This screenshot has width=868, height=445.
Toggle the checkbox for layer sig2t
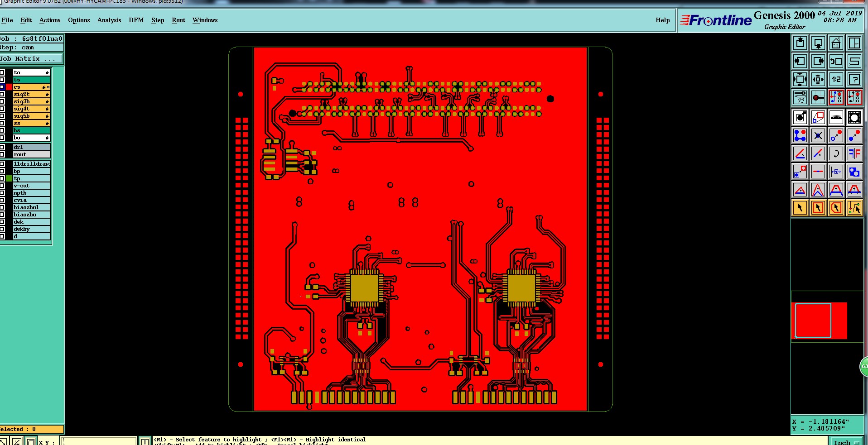pos(2,94)
